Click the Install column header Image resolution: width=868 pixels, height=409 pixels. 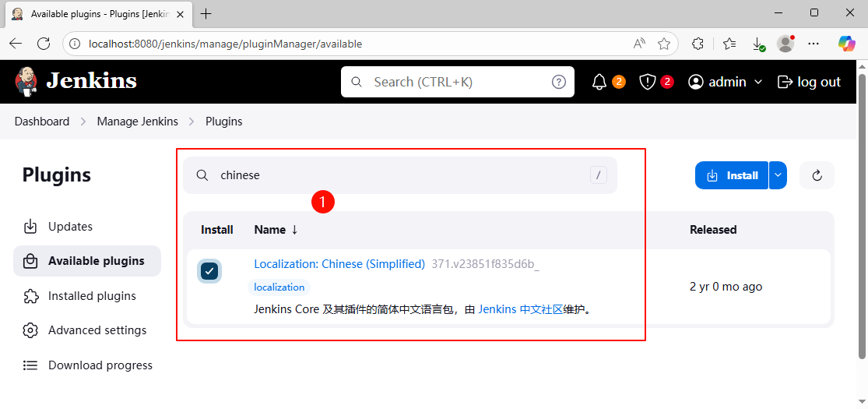pos(217,230)
